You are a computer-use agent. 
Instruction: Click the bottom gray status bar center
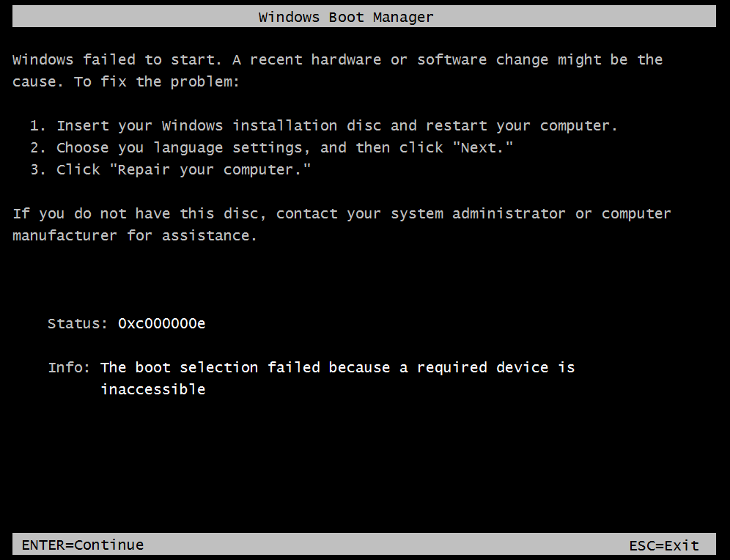click(364, 544)
